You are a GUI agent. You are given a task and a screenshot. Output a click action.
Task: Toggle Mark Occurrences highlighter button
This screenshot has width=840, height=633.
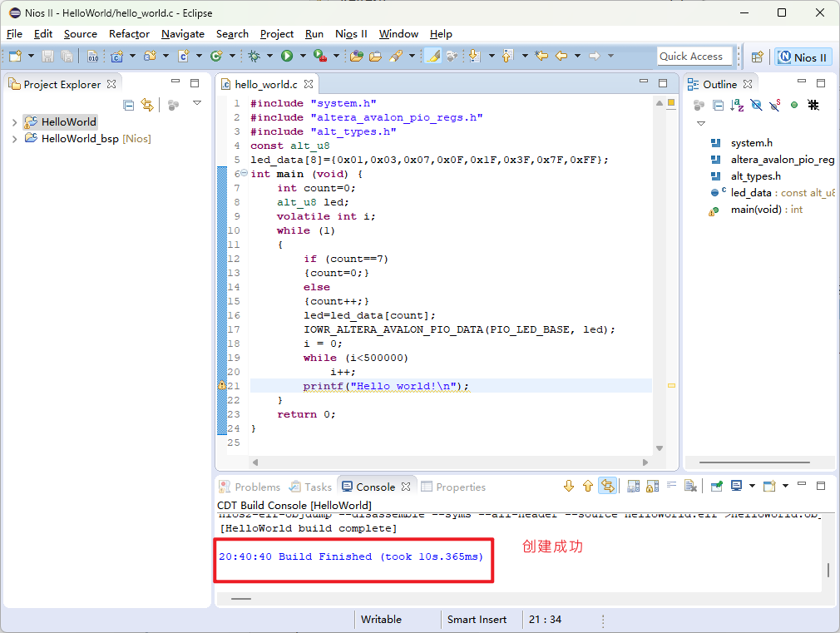click(x=433, y=56)
